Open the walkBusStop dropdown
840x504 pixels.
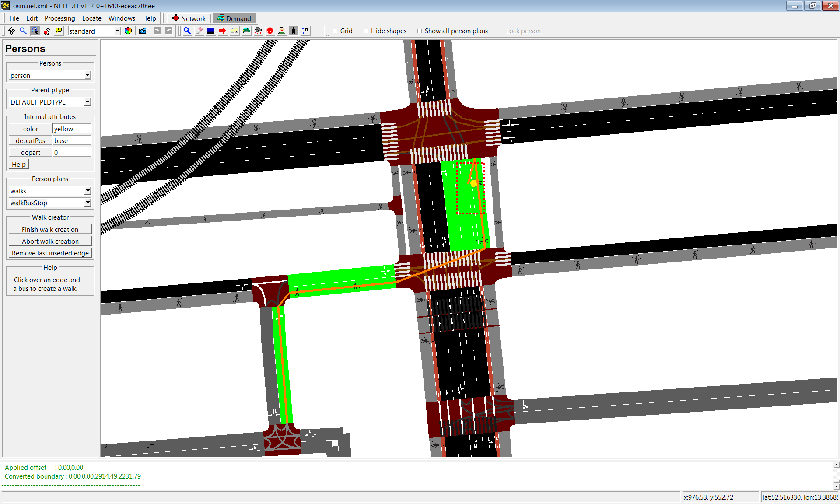[87, 203]
